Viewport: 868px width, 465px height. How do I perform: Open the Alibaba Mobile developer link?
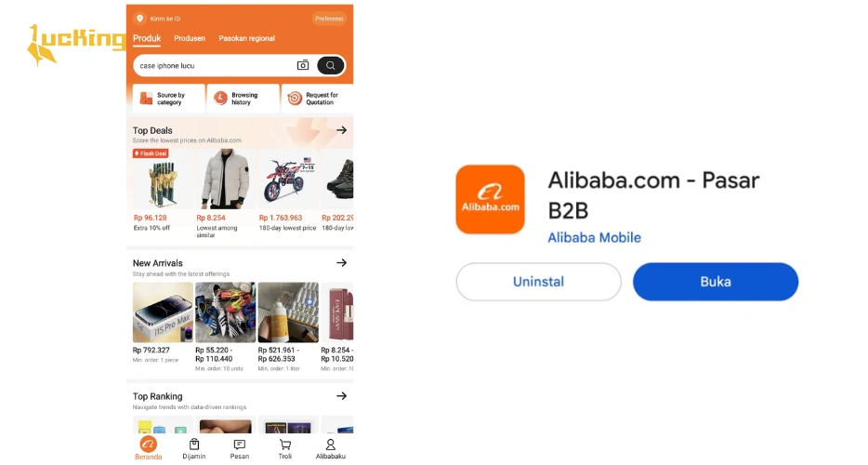point(594,238)
